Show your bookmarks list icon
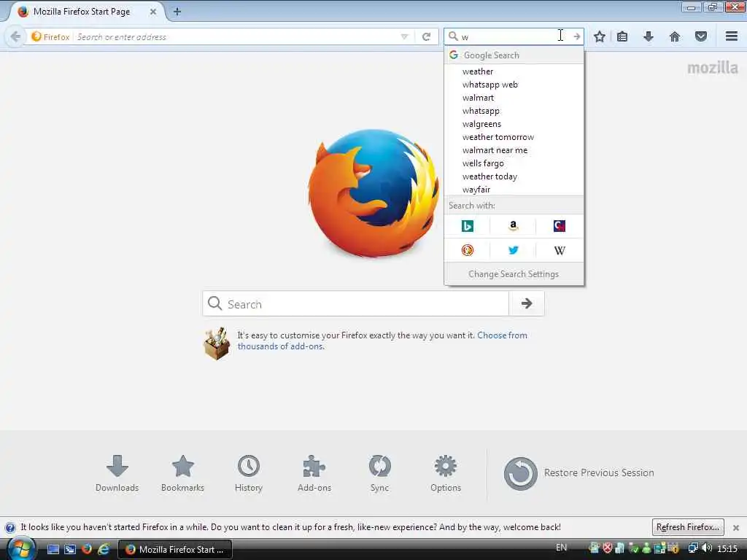Viewport: 747px width, 560px height. pos(622,36)
